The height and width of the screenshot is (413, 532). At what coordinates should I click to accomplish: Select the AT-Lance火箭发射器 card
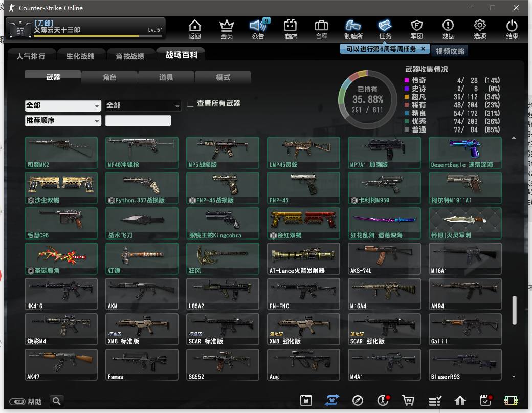click(x=303, y=258)
